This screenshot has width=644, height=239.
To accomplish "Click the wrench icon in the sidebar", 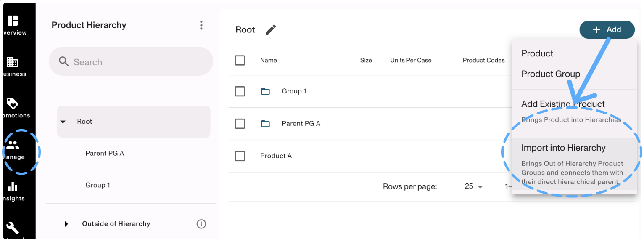I will coord(13,228).
